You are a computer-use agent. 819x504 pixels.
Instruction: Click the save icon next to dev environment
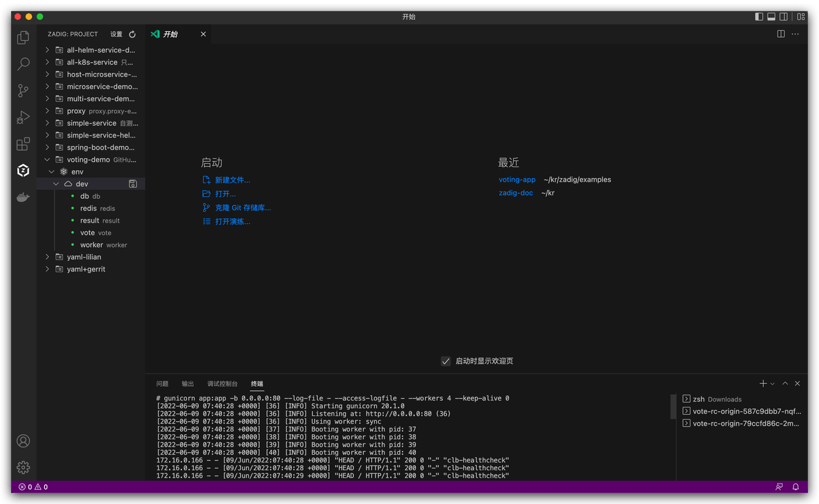pyautogui.click(x=132, y=184)
